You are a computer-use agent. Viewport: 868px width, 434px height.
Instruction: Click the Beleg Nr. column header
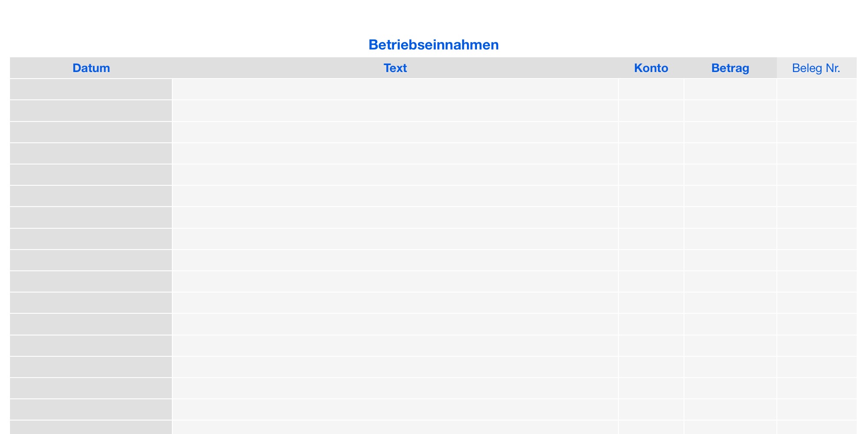point(816,68)
